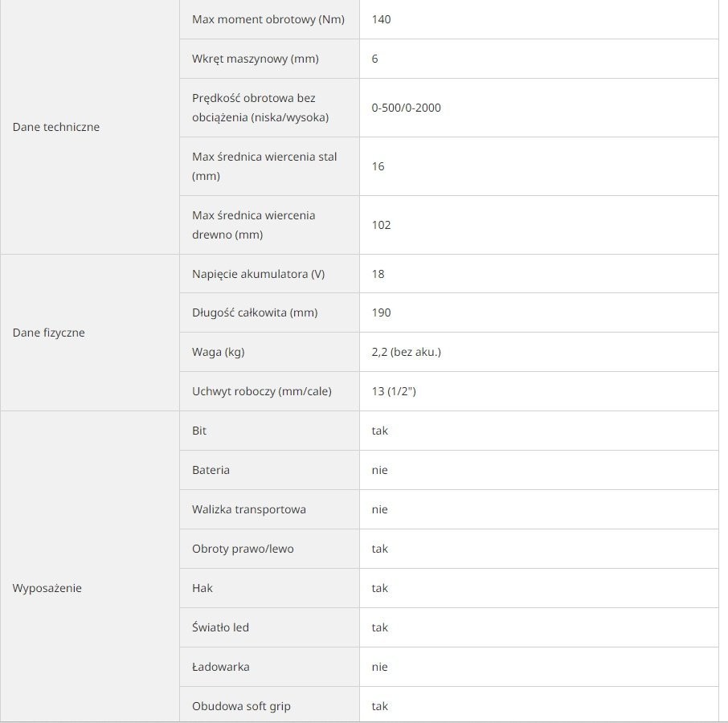Click the 'Dane fizyczne' section header cell
The image size is (728, 723).
pos(48,333)
